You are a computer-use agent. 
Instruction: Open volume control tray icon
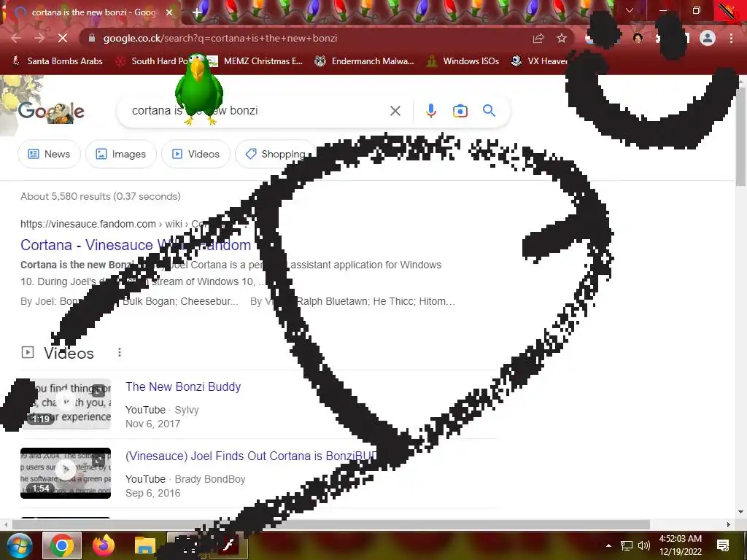pyautogui.click(x=643, y=545)
